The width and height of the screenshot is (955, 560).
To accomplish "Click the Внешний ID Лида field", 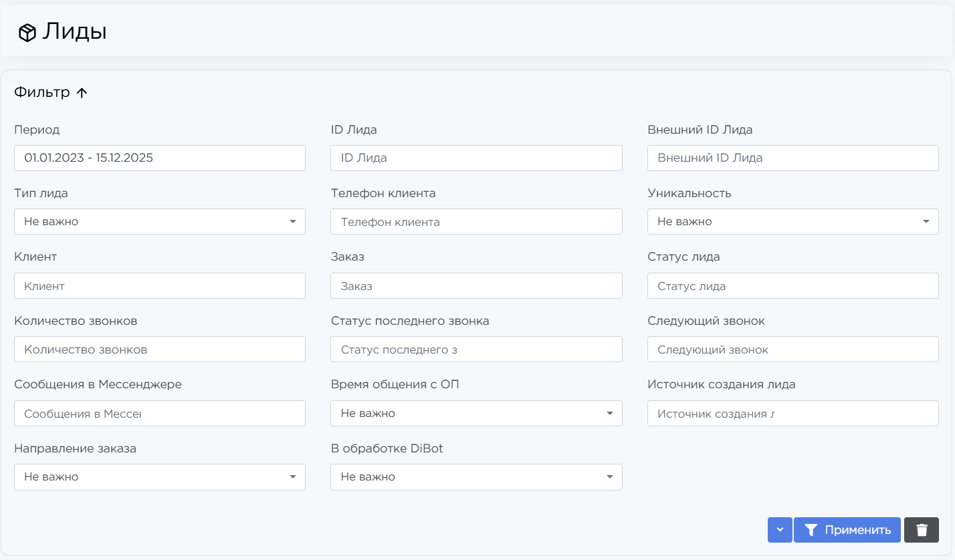I will 792,158.
